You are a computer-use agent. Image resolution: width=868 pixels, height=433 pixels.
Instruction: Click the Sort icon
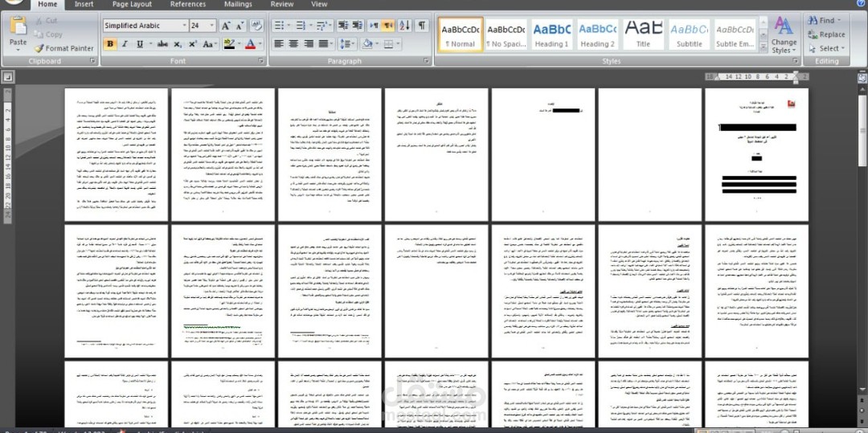pyautogui.click(x=404, y=26)
